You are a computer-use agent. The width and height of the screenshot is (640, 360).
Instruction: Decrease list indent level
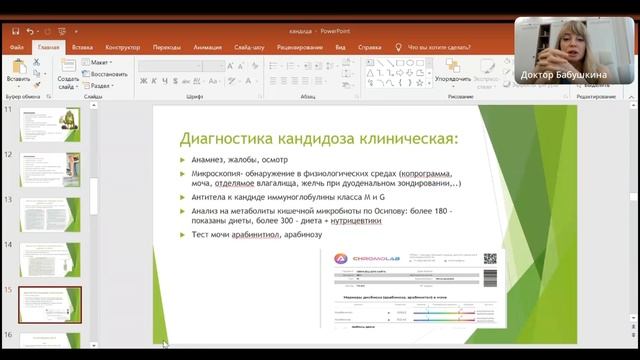click(x=307, y=66)
